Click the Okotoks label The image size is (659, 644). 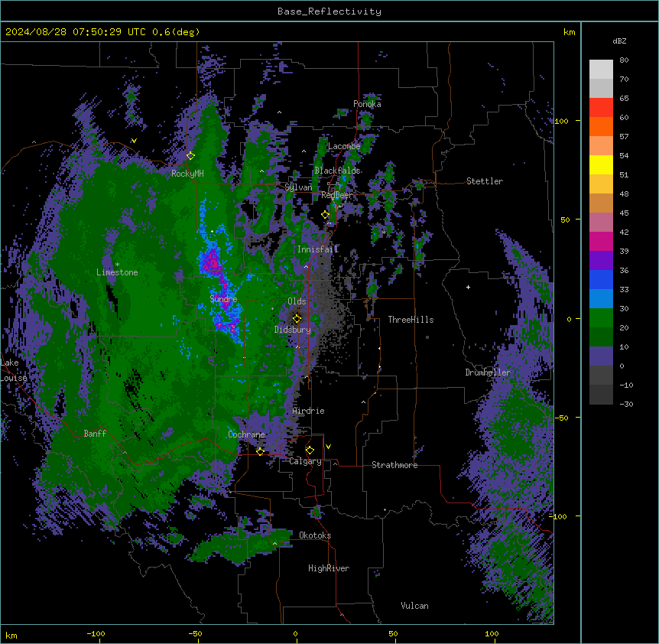pos(315,535)
